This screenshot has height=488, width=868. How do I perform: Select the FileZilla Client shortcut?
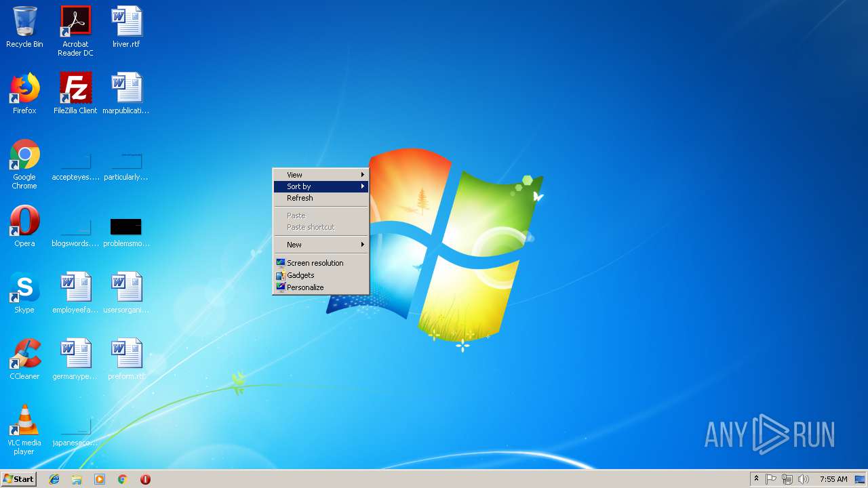click(75, 94)
